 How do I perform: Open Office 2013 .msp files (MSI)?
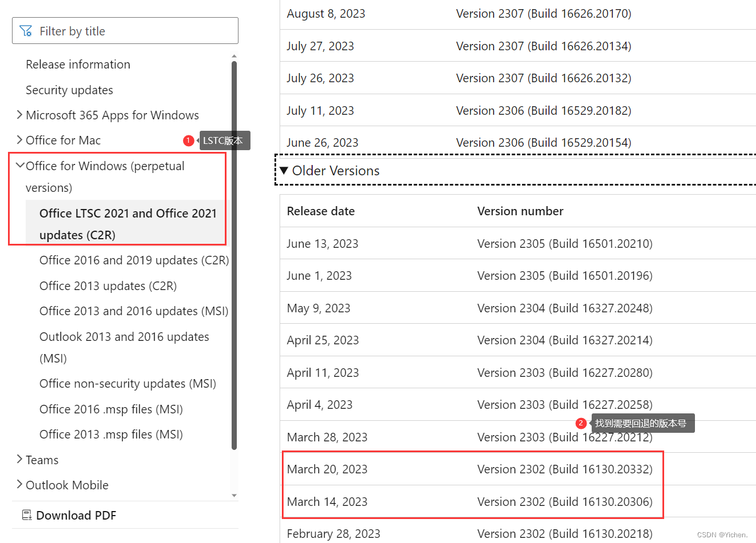(x=111, y=435)
